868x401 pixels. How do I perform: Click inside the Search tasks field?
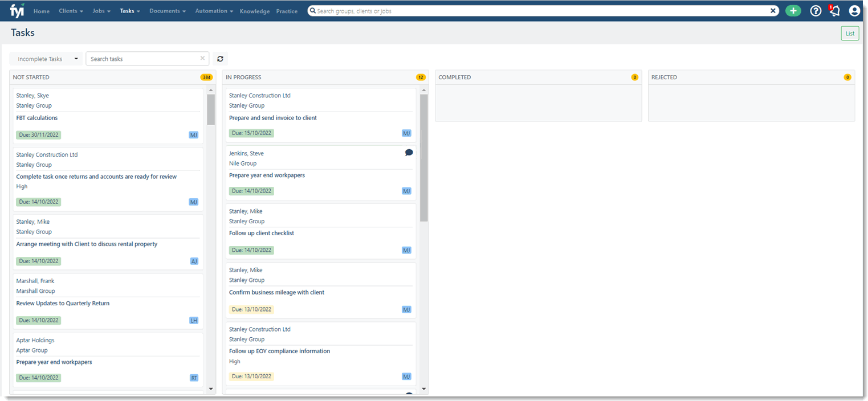coord(142,59)
